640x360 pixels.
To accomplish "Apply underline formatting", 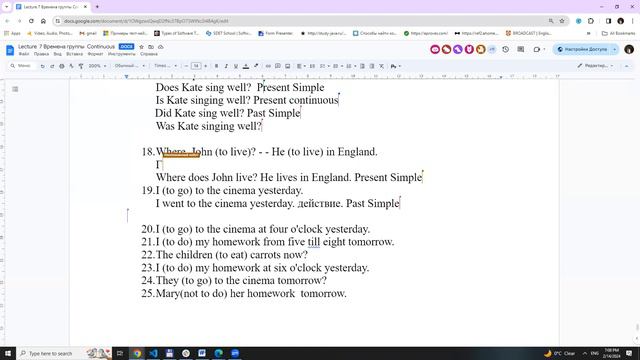I will point(236,66).
